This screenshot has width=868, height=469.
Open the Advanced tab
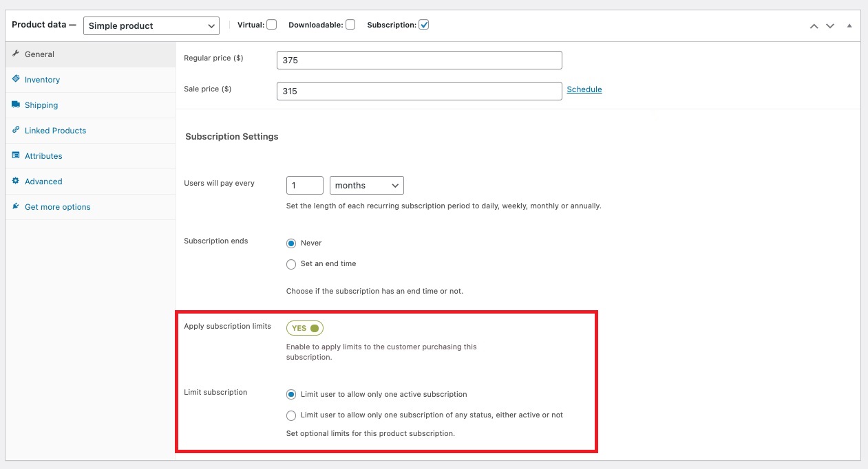(90, 182)
